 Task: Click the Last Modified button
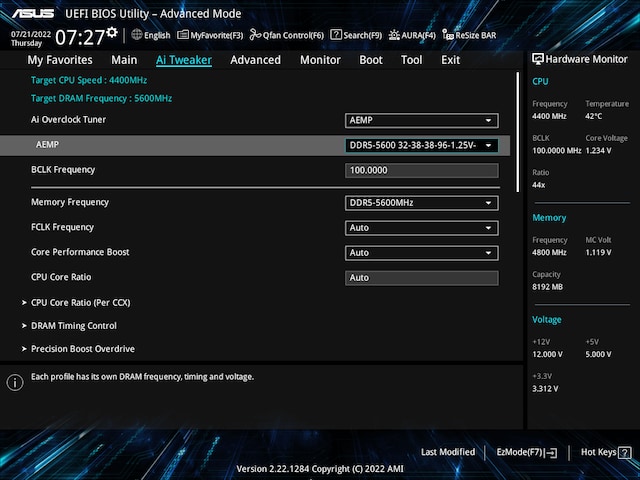click(x=448, y=452)
